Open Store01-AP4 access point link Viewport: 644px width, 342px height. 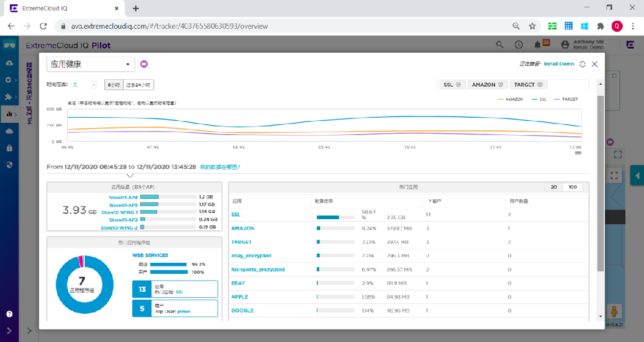pyautogui.click(x=124, y=198)
